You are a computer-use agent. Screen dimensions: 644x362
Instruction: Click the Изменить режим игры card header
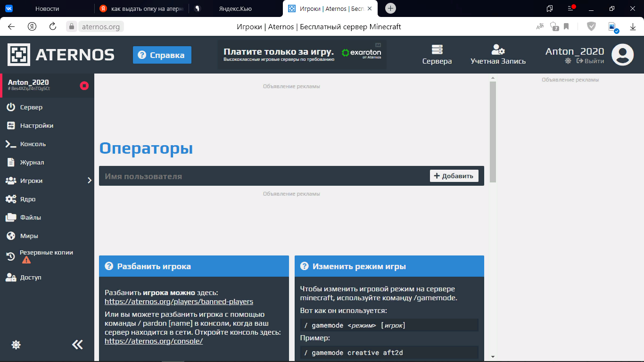(x=389, y=266)
